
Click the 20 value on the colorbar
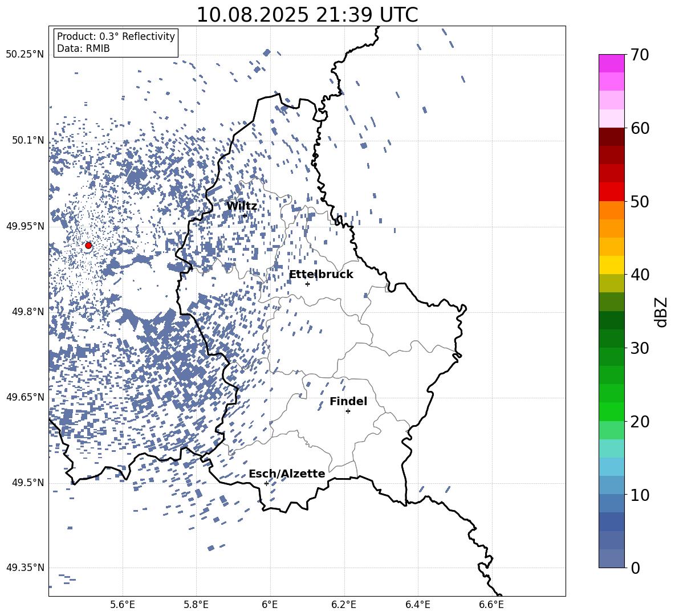[x=640, y=421]
